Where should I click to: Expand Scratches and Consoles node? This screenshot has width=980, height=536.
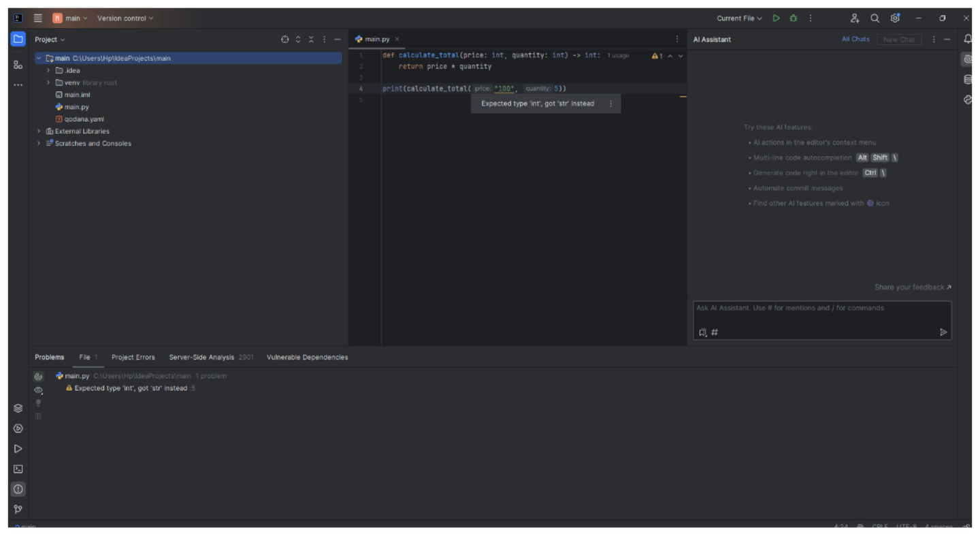coord(39,144)
